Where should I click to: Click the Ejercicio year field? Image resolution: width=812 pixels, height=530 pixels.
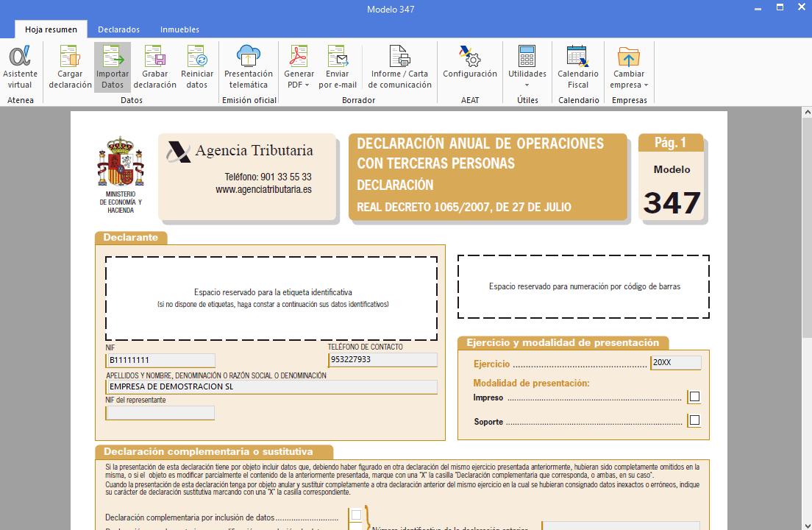click(x=676, y=363)
